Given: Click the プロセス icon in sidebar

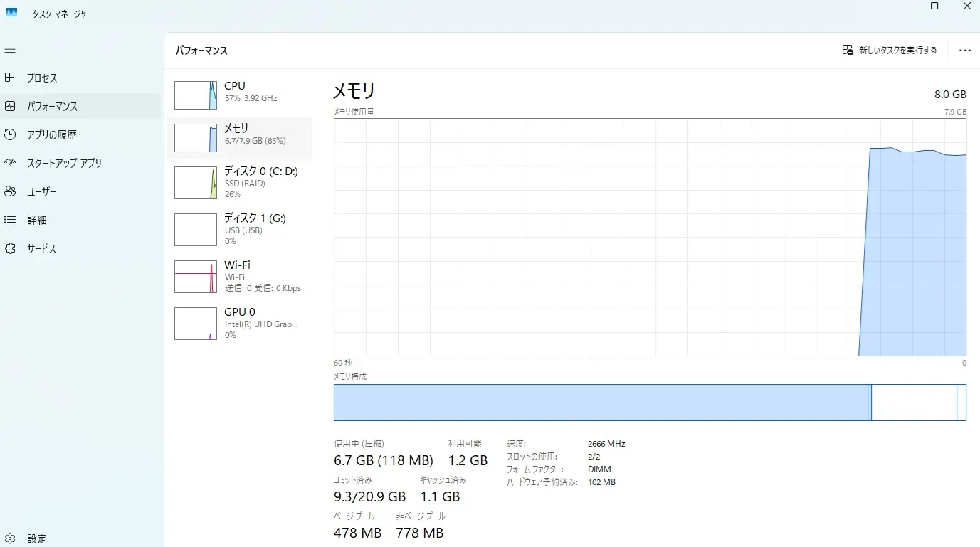Looking at the screenshot, I should click(10, 78).
